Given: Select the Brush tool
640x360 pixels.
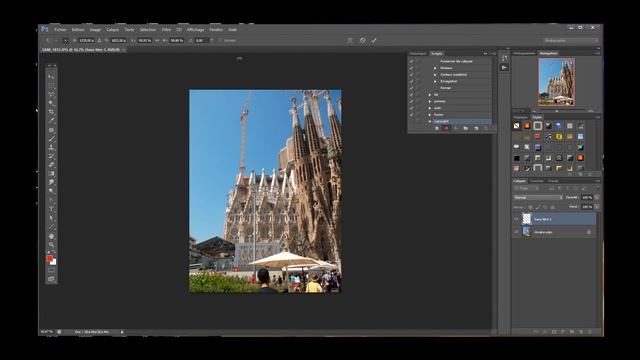Looking at the screenshot, I should tap(51, 139).
